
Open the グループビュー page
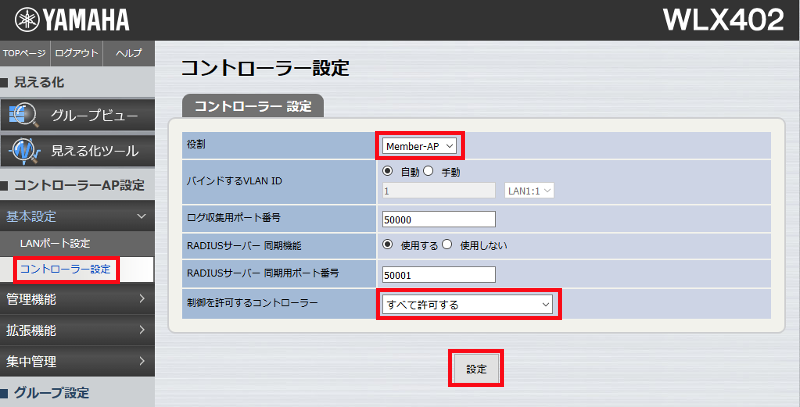pyautogui.click(x=77, y=115)
